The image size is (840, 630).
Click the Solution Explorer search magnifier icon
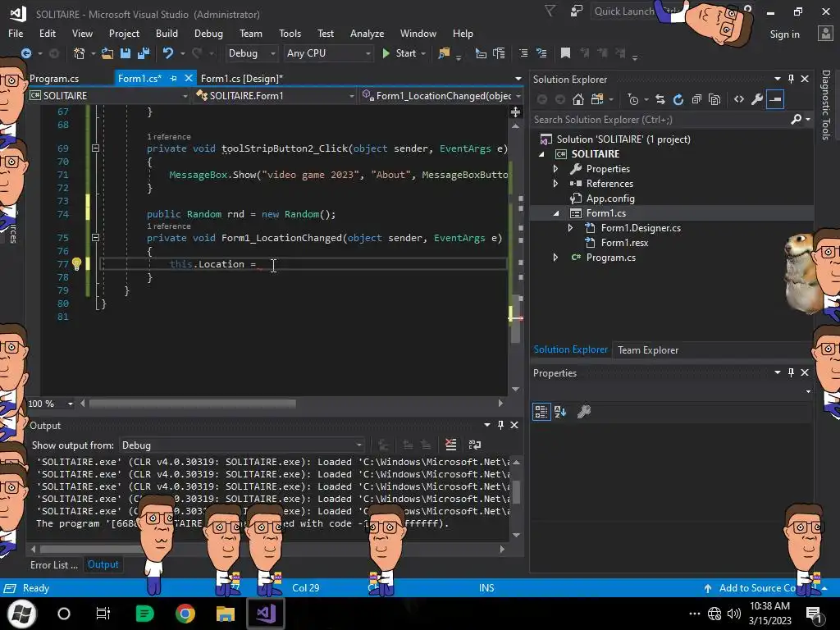(x=797, y=120)
